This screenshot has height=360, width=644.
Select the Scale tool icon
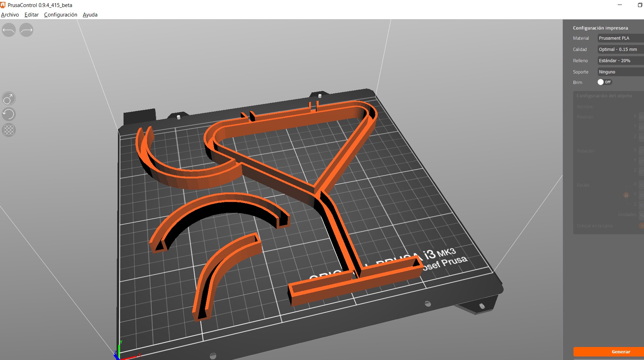pos(9,99)
